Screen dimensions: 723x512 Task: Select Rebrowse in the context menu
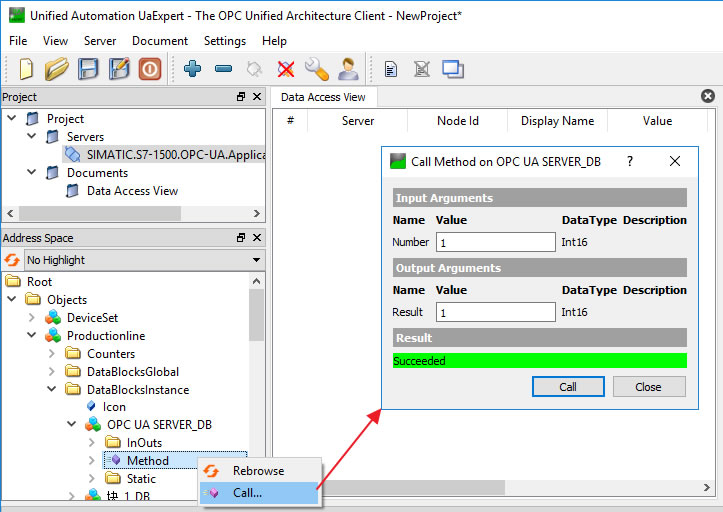(259, 471)
